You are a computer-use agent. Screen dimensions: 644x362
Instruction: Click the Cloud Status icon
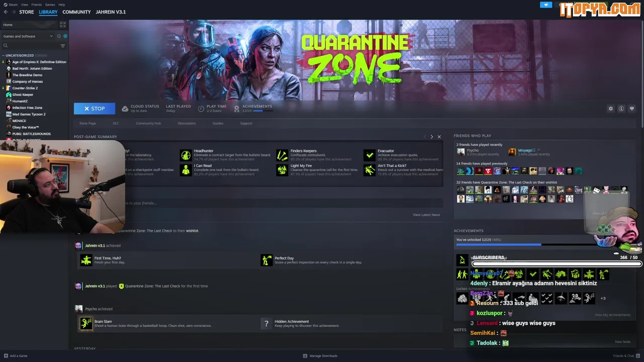point(125,109)
